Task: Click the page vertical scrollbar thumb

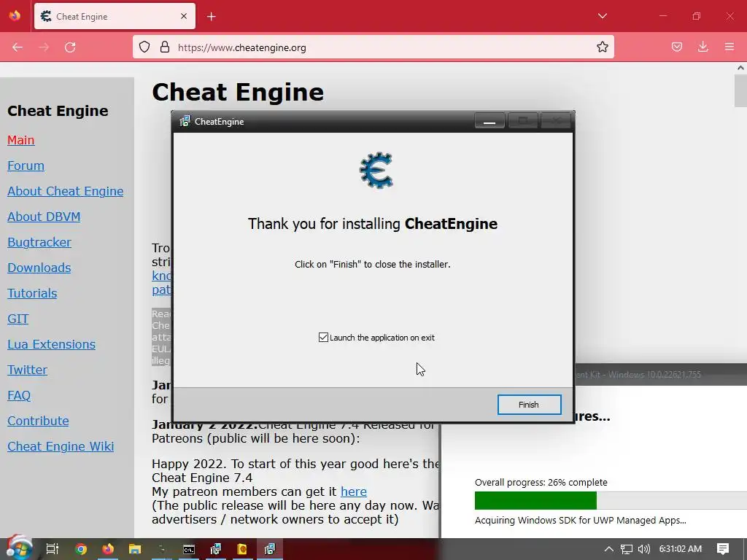Action: tap(740, 90)
